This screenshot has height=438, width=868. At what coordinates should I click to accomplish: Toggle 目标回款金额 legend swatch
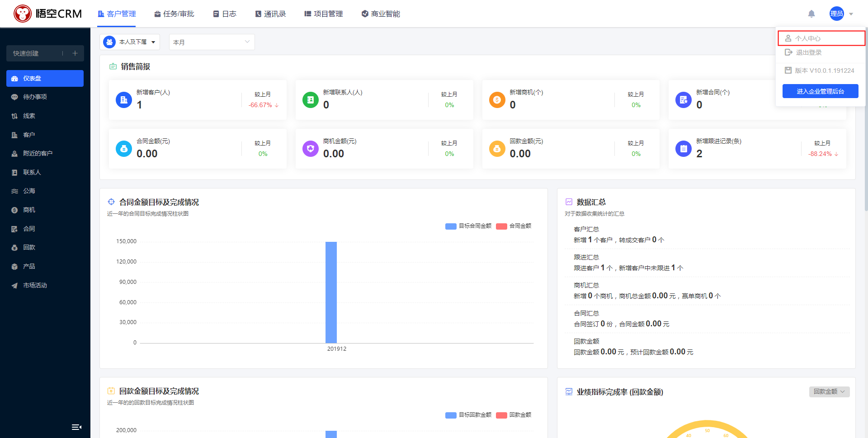click(451, 415)
